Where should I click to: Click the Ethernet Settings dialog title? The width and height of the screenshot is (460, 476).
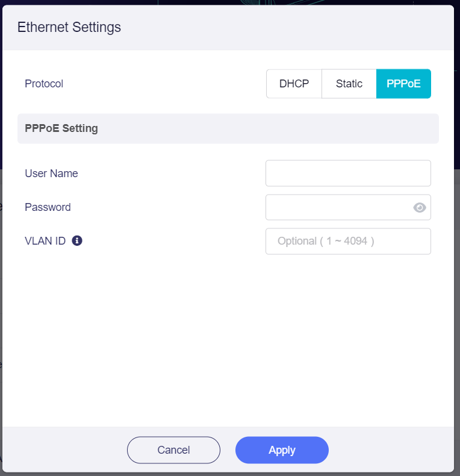coord(69,27)
